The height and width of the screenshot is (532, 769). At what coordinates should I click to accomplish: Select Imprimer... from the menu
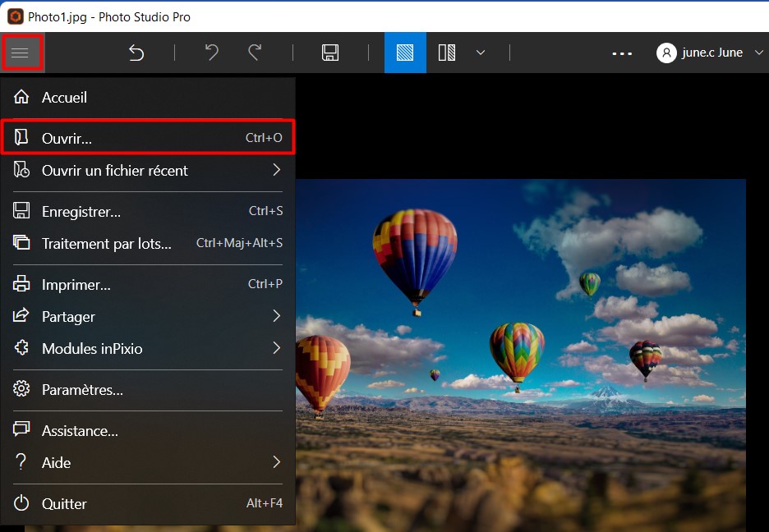coord(148,284)
